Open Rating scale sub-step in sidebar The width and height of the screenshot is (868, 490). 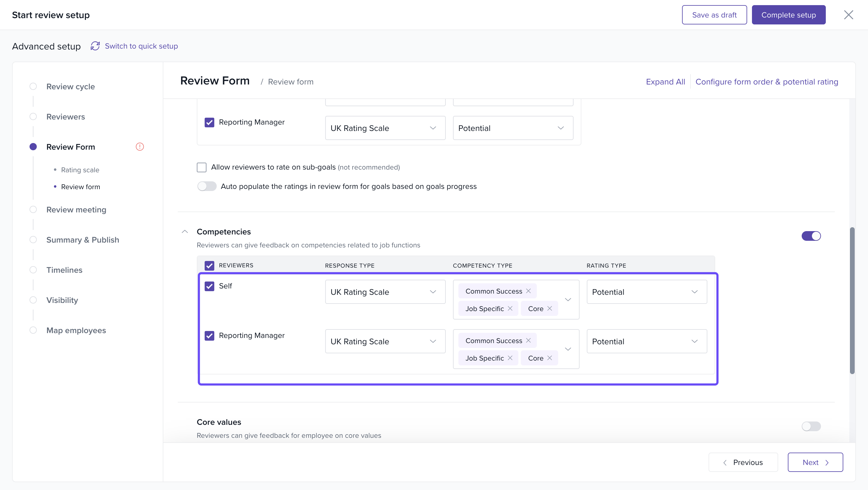click(80, 170)
